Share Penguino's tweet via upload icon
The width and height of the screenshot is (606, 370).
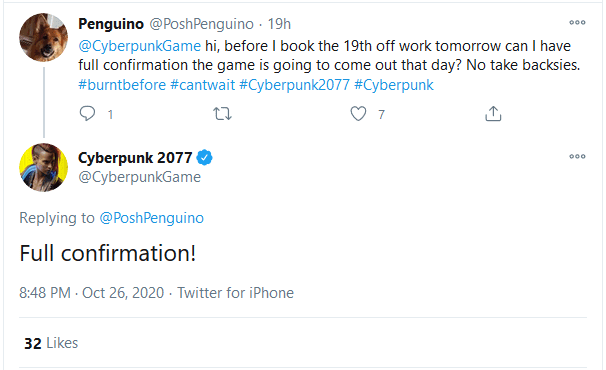click(493, 114)
